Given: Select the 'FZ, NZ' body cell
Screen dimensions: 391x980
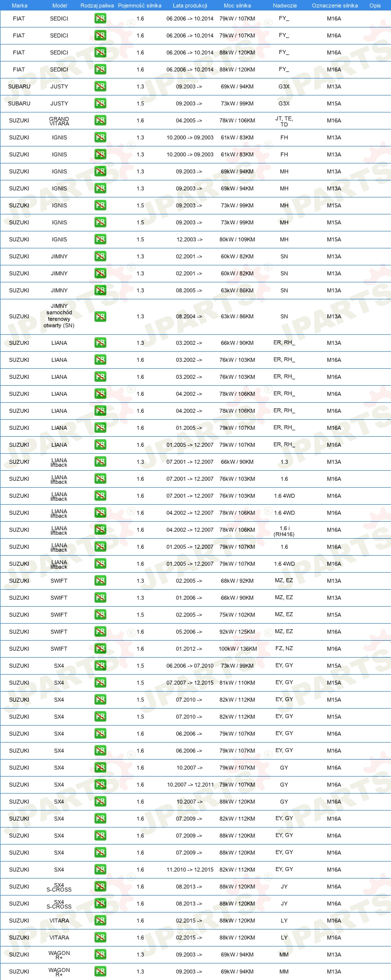Looking at the screenshot, I should (x=284, y=648).
